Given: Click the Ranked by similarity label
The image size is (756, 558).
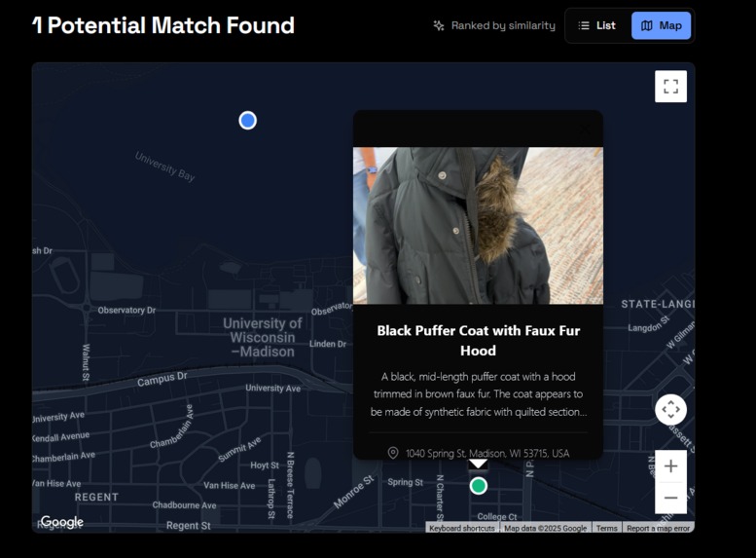Looking at the screenshot, I should coord(503,25).
